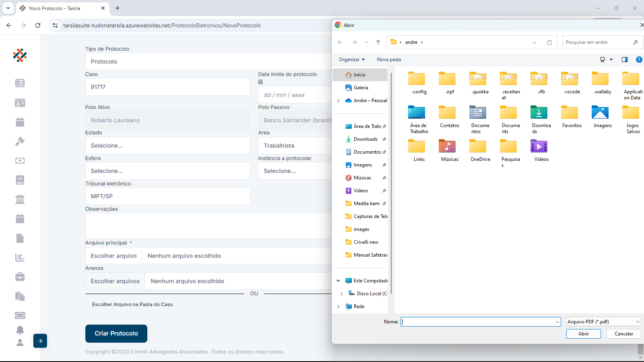
Task: Click the refresh icon in the dialog address bar
Action: pos(549,42)
